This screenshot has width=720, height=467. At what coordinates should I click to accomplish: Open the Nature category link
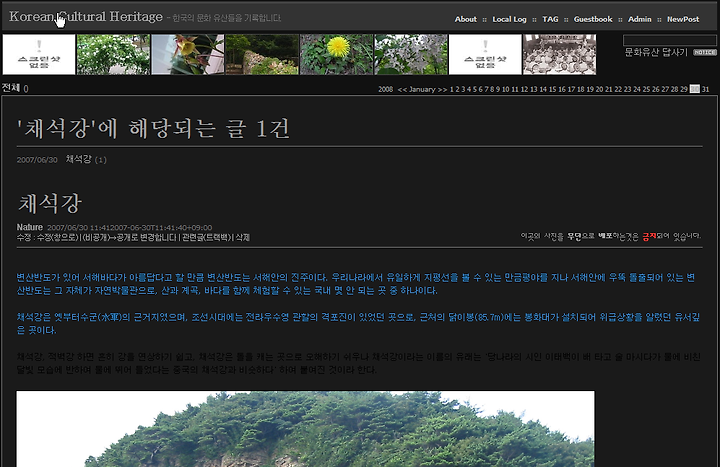coord(29,227)
